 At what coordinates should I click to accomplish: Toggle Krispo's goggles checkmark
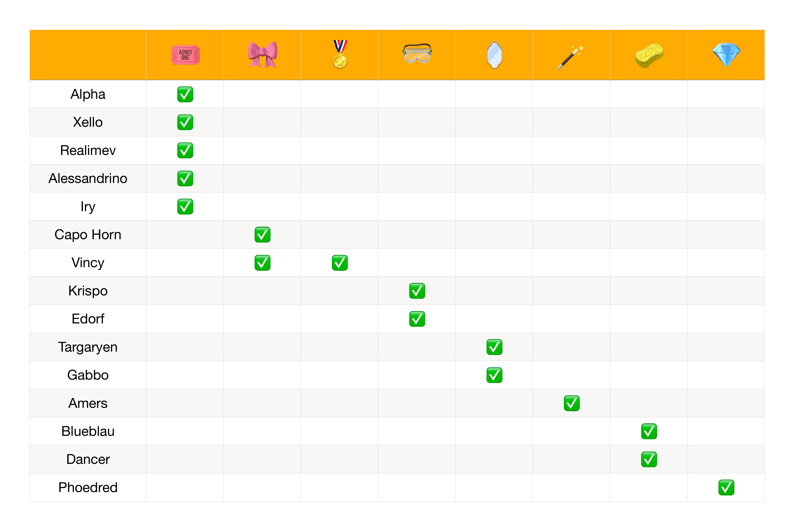coord(417,291)
